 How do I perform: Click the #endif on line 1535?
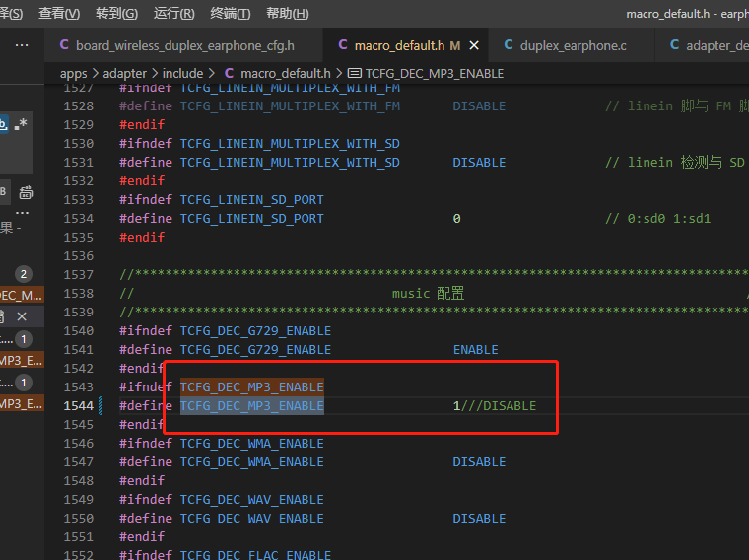point(142,238)
